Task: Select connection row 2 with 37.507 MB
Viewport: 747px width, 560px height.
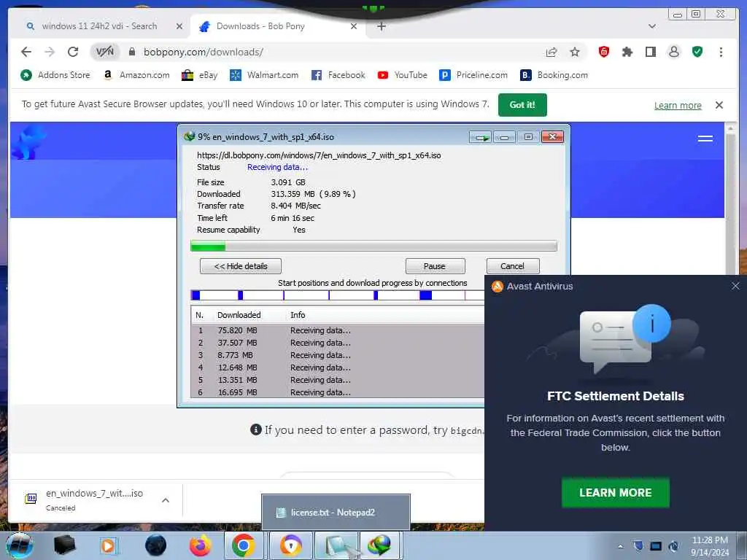Action: click(x=337, y=343)
